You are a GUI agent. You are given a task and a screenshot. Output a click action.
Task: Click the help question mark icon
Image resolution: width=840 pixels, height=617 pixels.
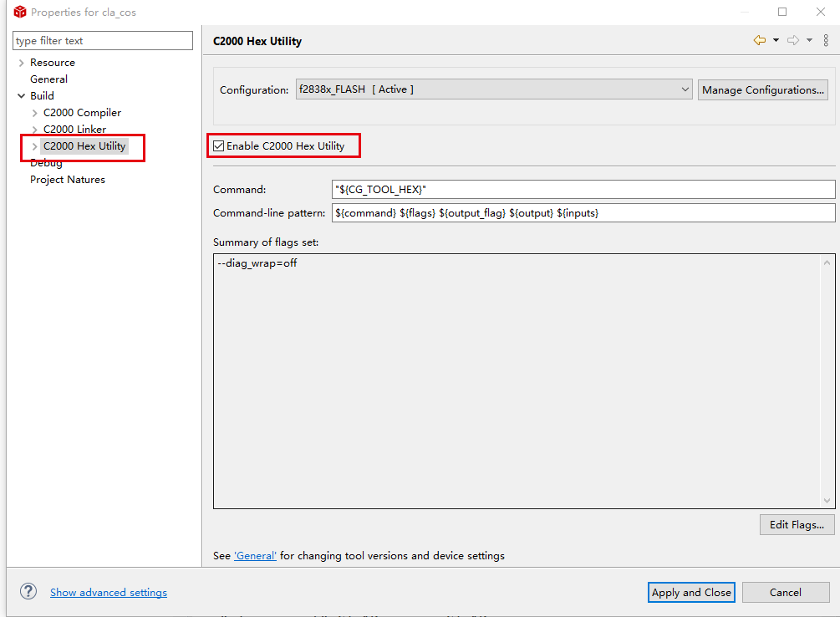28,591
